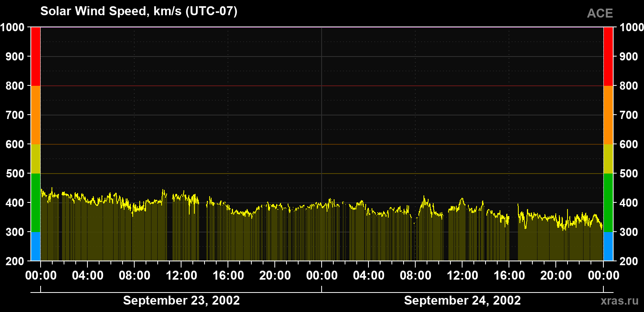This screenshot has height=312, width=644.
Task: Click the "Solar Wind Speed, km/s (UTC-07)" title
Action: [139, 11]
